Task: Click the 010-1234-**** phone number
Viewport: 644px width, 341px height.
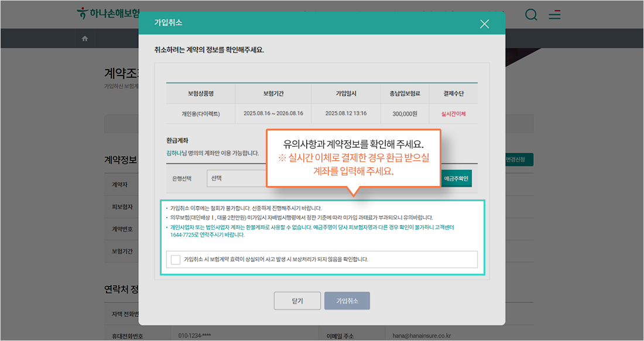Action: pos(195,336)
